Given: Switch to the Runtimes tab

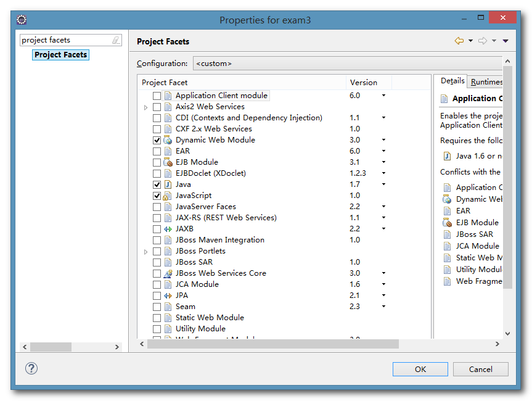Looking at the screenshot, I should pyautogui.click(x=486, y=82).
